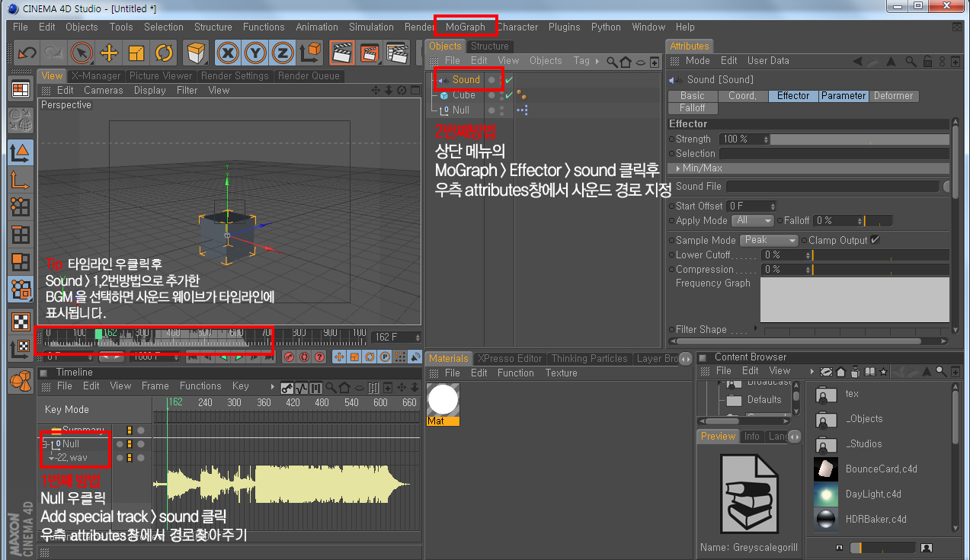The height and width of the screenshot is (560, 970).
Task: Search in the Object Manager magnifier
Action: point(612,62)
